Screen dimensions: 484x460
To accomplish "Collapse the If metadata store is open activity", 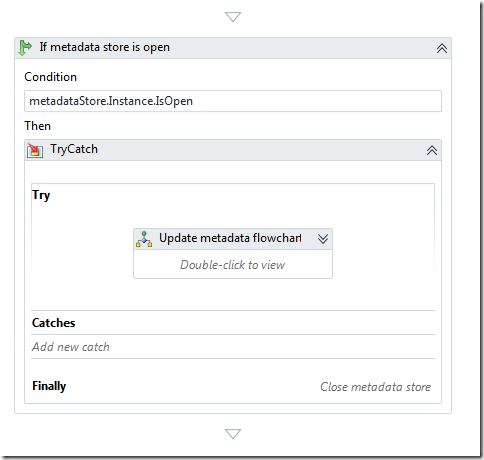I will (442, 48).
